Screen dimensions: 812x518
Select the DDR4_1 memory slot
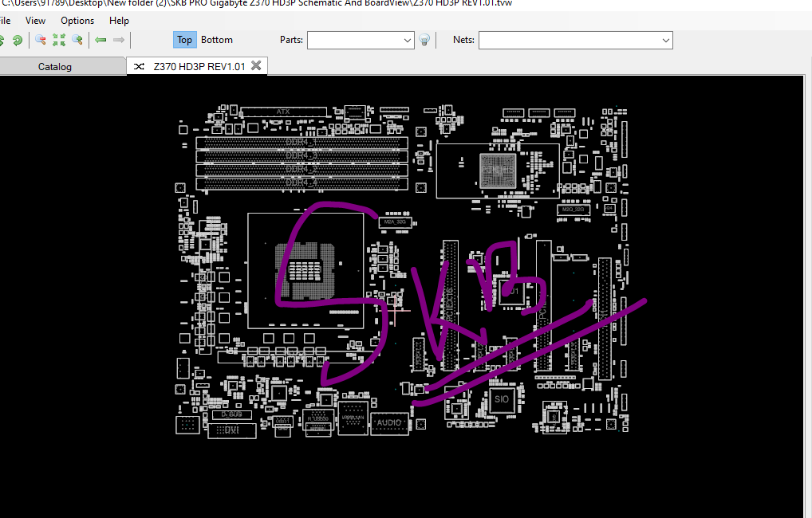(x=302, y=143)
